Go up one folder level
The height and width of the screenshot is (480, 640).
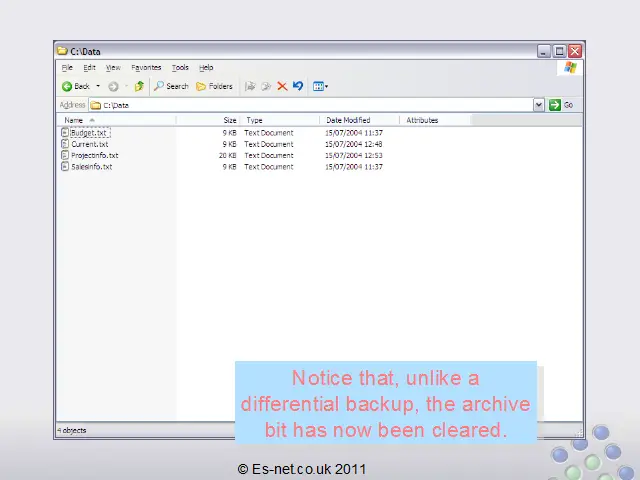coord(139,87)
